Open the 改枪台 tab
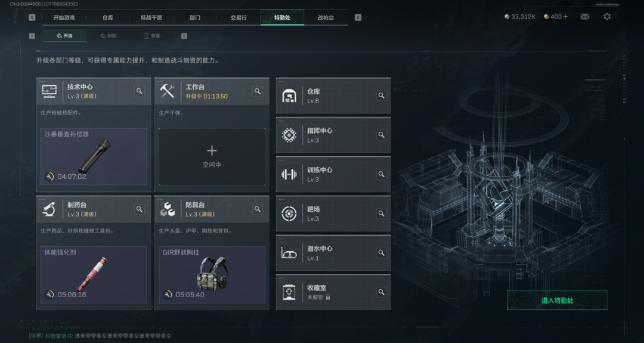Image resolution: width=644 pixels, height=343 pixels. [326, 18]
